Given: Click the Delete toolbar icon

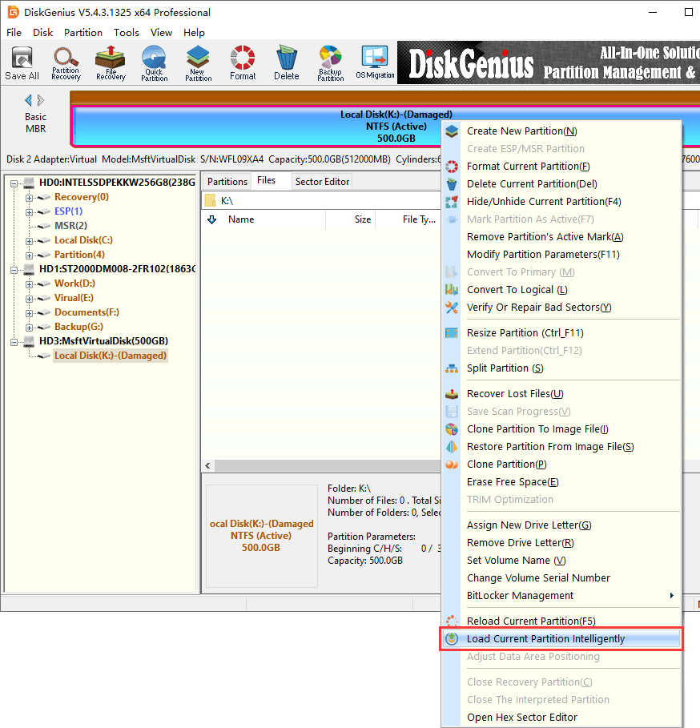Looking at the screenshot, I should [x=286, y=62].
